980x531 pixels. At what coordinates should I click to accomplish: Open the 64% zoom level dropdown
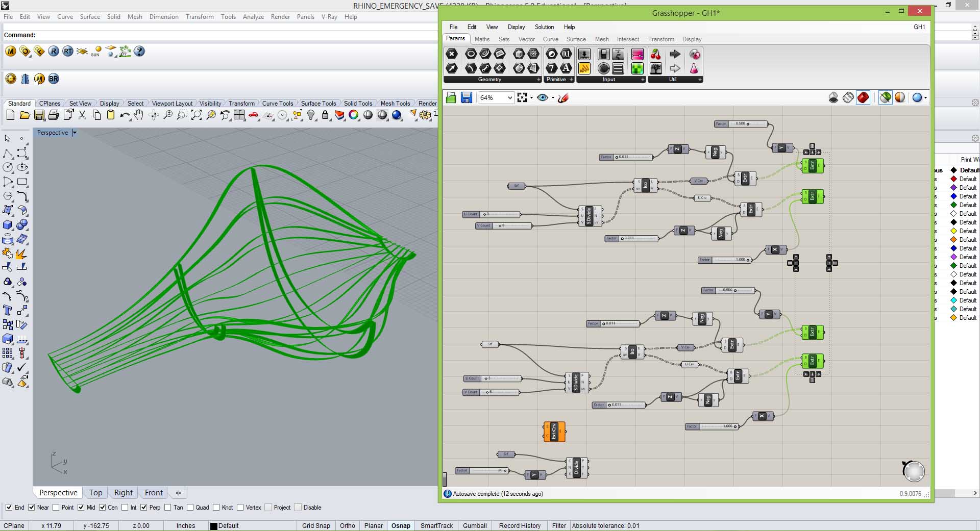[509, 97]
